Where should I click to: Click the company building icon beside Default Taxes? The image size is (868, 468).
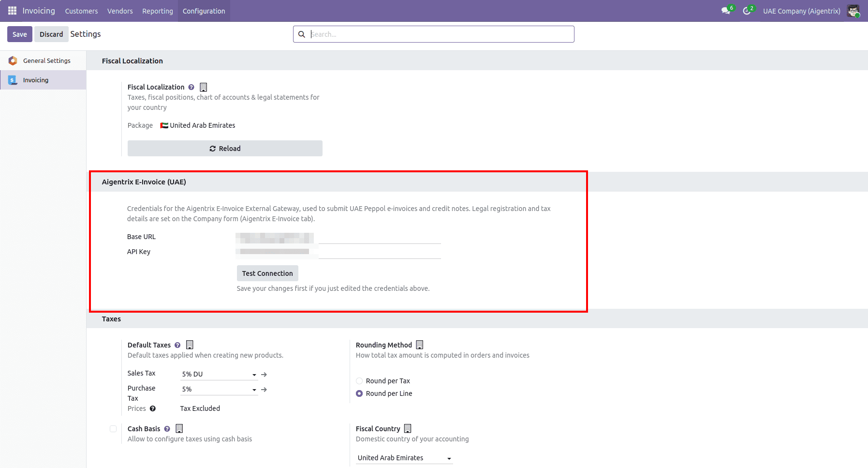pos(190,345)
